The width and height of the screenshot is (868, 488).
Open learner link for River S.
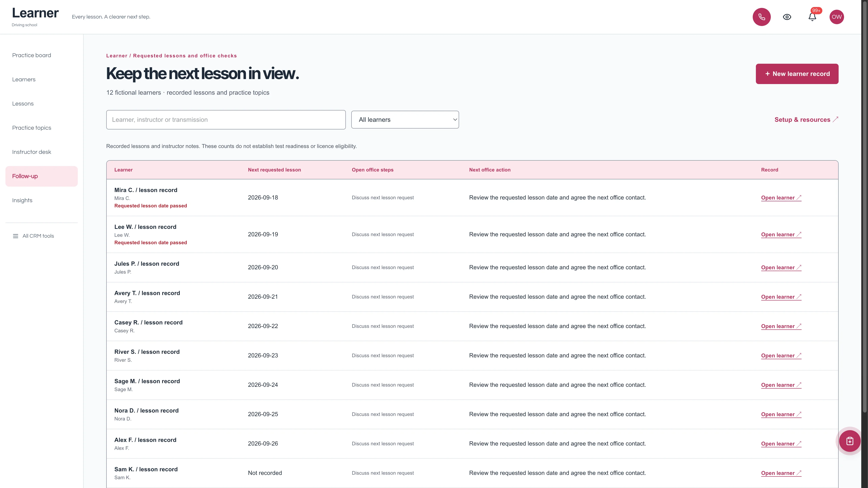coord(781,356)
